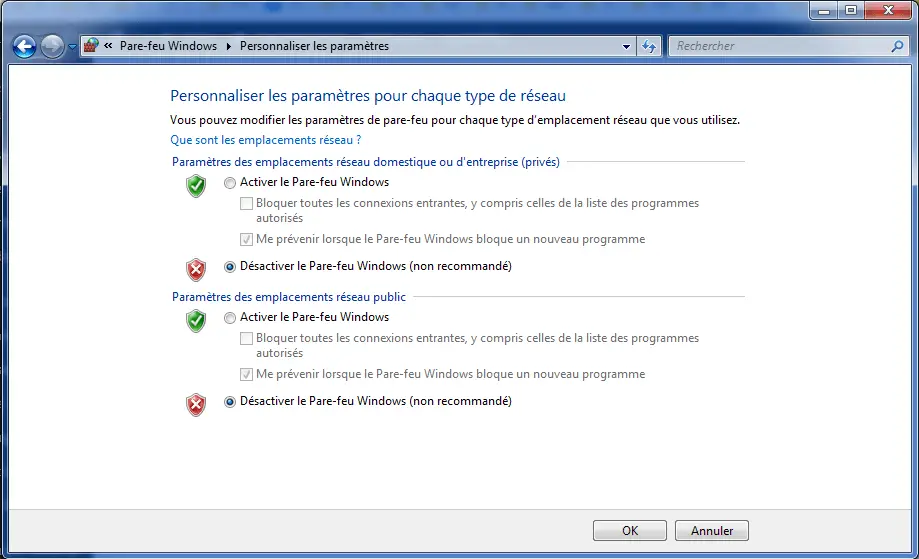Cancel changes with the Annuler button
919x559 pixels.
pyautogui.click(x=712, y=530)
